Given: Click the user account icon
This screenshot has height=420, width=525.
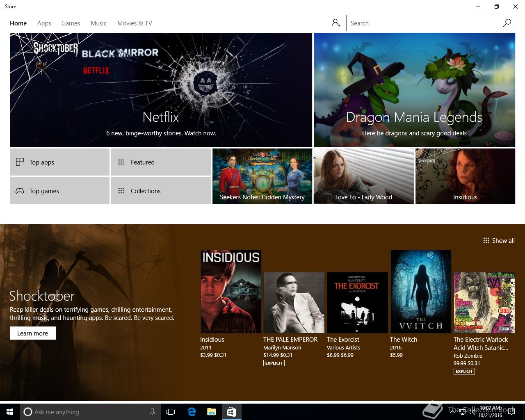Looking at the screenshot, I should [336, 23].
